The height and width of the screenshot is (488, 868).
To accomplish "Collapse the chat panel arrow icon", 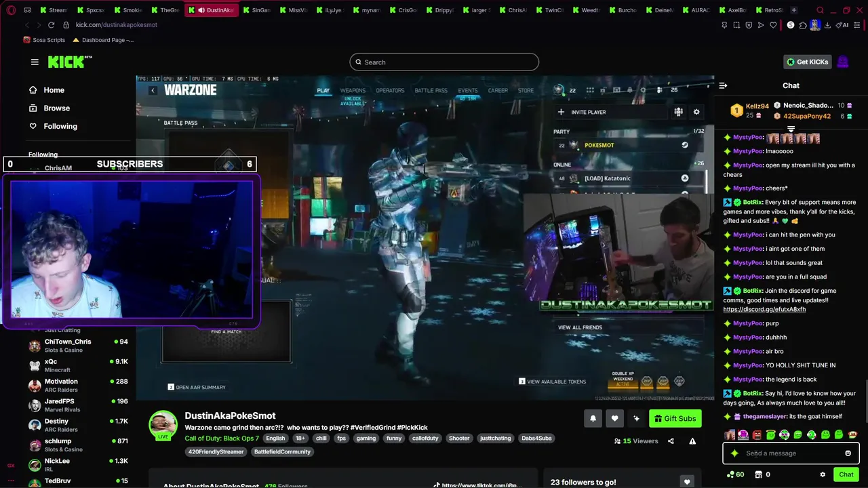I will [x=723, y=85].
